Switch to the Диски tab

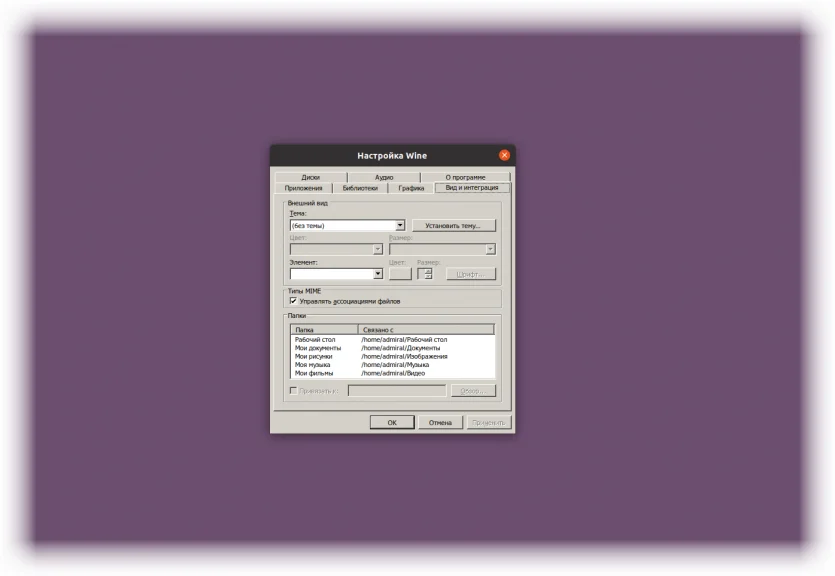click(310, 177)
